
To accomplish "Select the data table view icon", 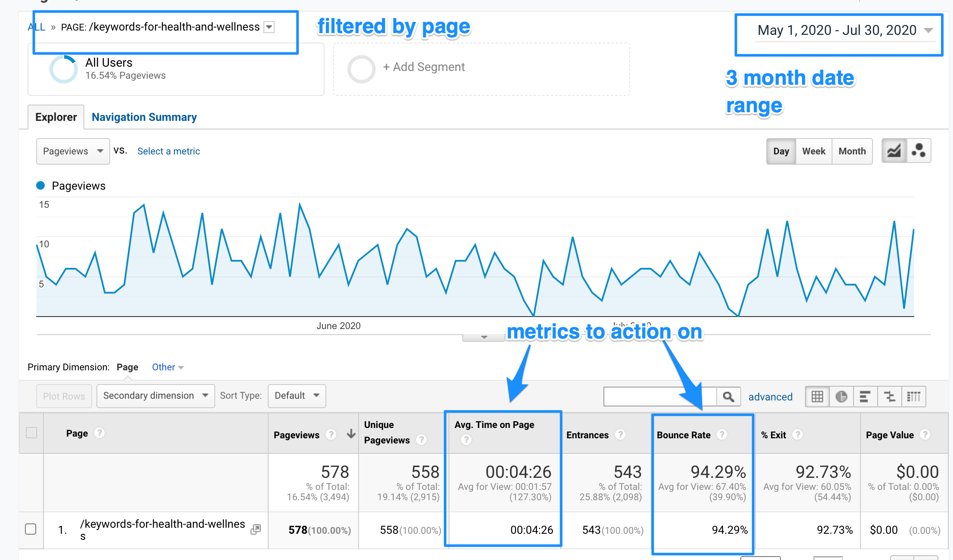I will 817,396.
